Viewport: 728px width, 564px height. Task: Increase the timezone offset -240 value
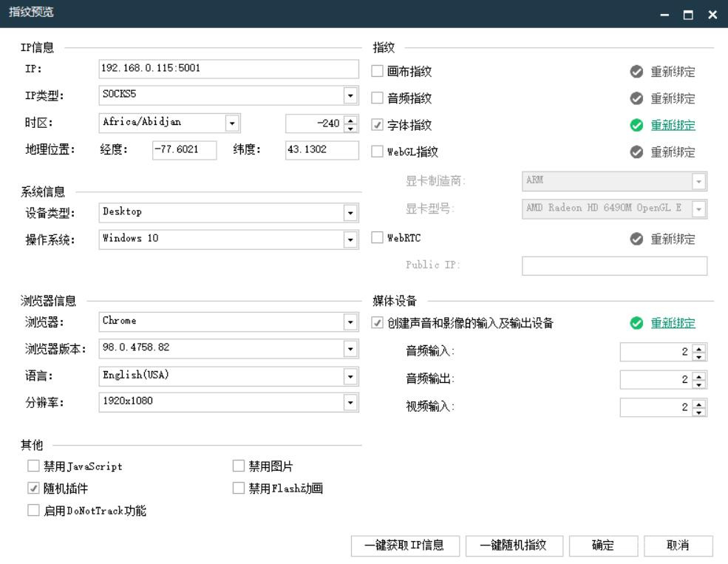[x=351, y=120]
